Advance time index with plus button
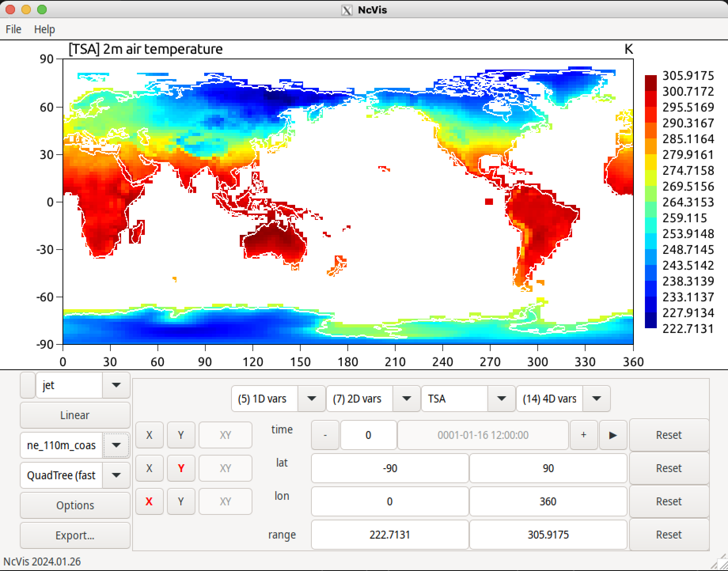This screenshot has width=728, height=571. [584, 435]
